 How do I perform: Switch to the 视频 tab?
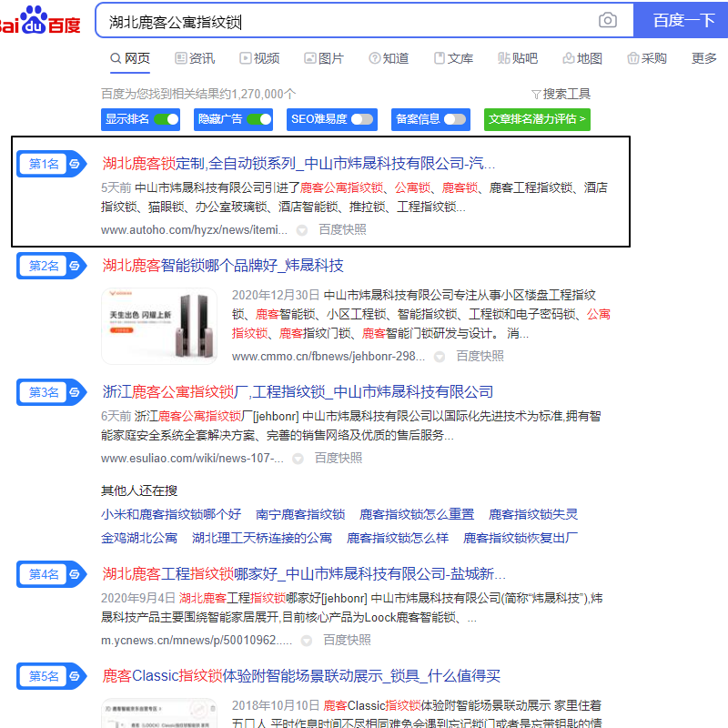[x=259, y=58]
